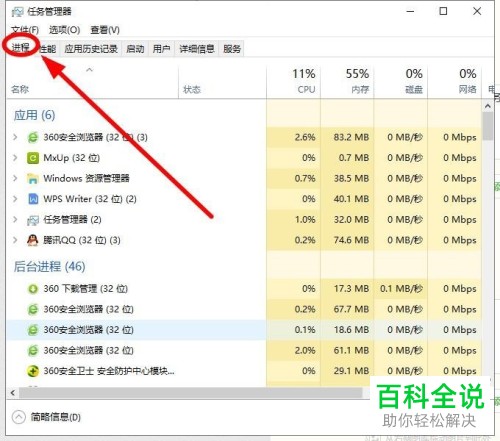Click the 简略信息 collapse arrow icon
The image size is (500, 441).
[x=18, y=417]
